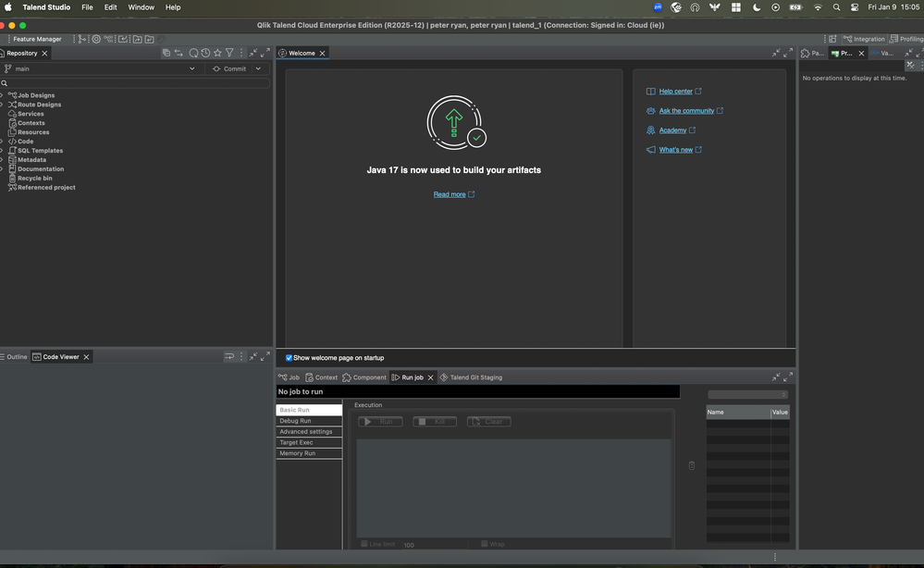Viewport: 924px width, 568px height.
Task: Click the word wrap icon in Code Viewer
Action: pyautogui.click(x=229, y=356)
